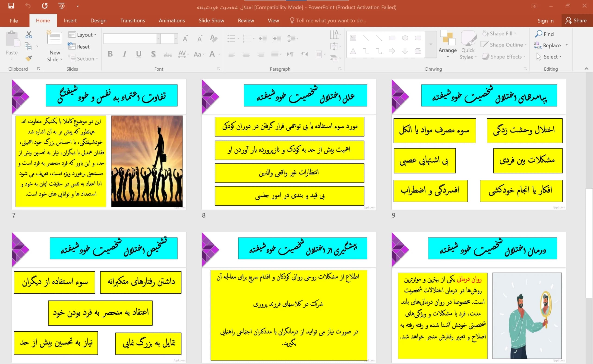Image resolution: width=593 pixels, height=364 pixels.
Task: Toggle Underline formatting
Action: (x=139, y=54)
